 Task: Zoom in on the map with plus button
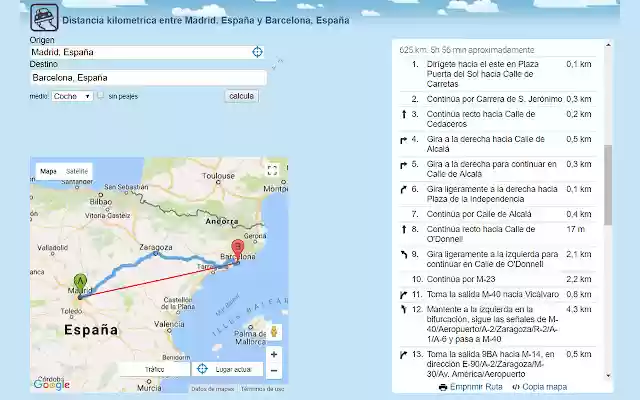coord(274,354)
